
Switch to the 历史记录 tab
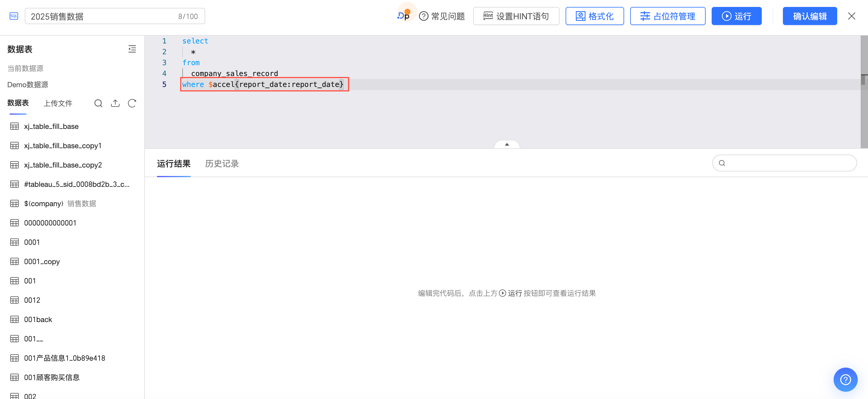pyautogui.click(x=222, y=164)
